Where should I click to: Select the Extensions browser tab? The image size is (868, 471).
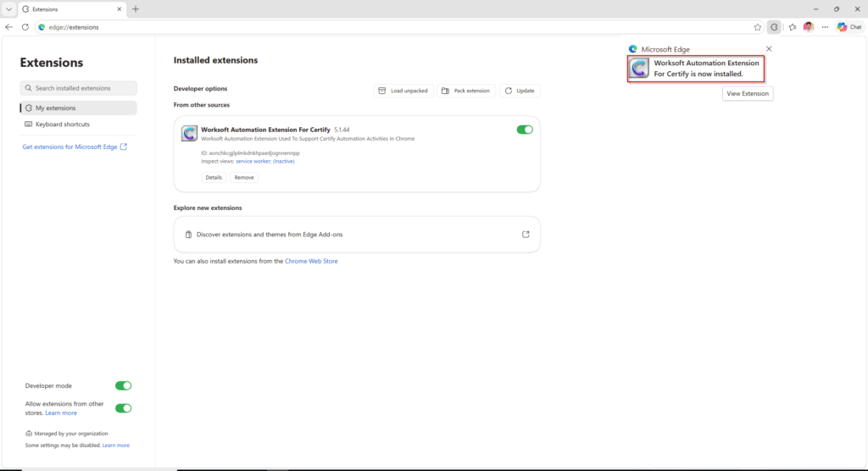pos(71,9)
